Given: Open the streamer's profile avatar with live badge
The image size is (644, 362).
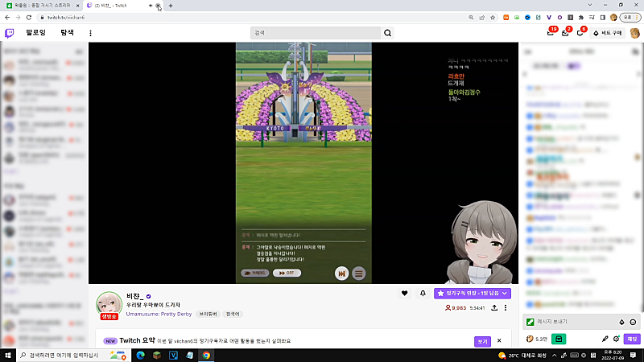Looking at the screenshot, I should point(109,306).
